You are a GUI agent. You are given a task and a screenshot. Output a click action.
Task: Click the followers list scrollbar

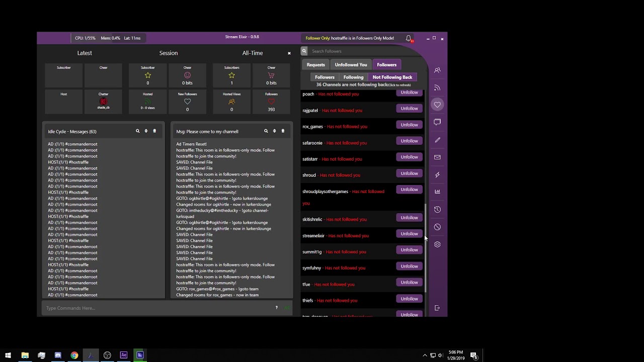tap(426, 249)
